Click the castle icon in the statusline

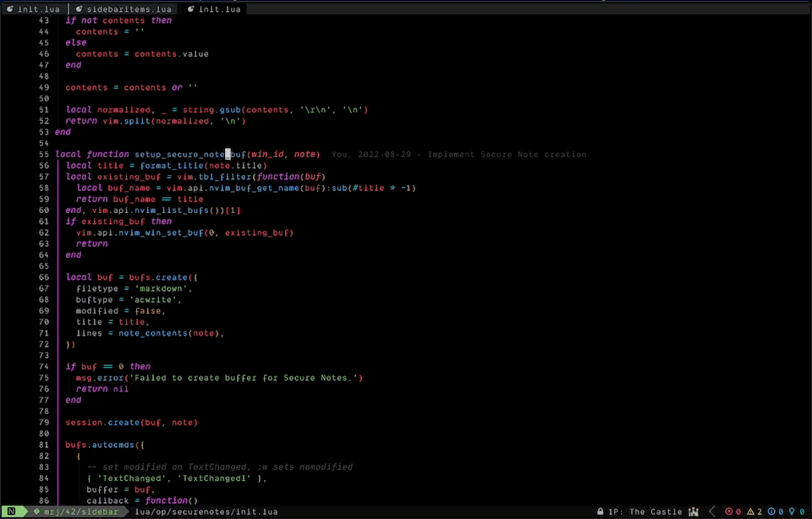[694, 511]
